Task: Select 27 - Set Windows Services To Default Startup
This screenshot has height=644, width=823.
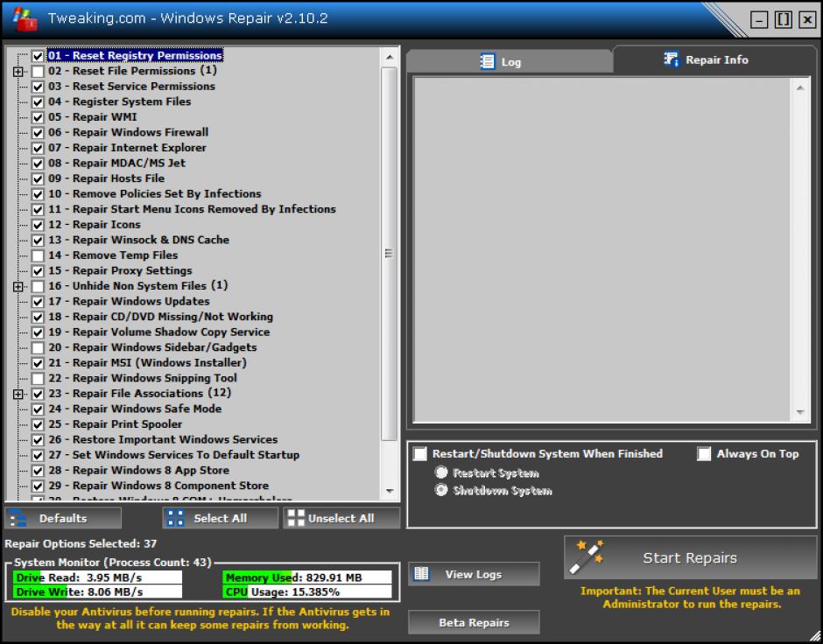Action: click(x=173, y=455)
